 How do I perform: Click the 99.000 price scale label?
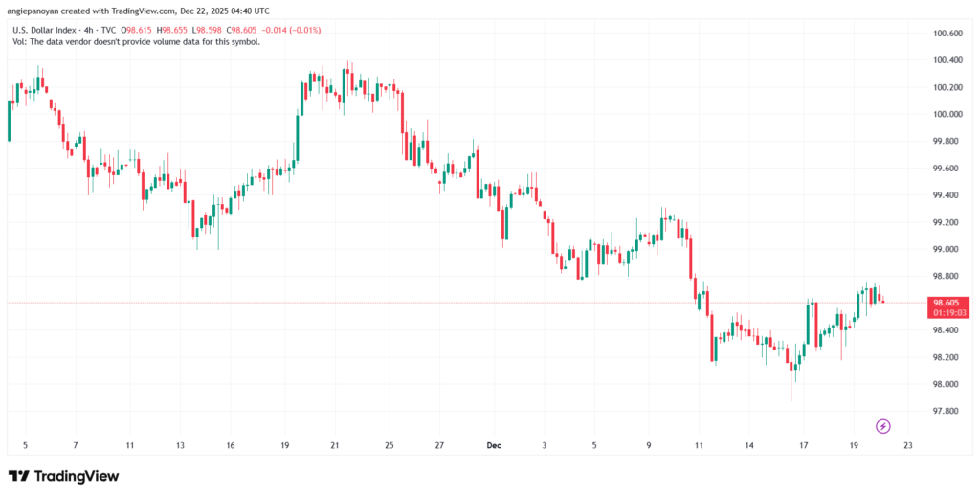point(947,249)
